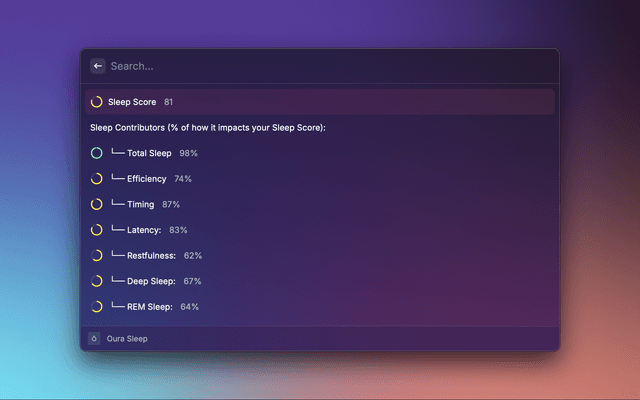Click the Latency progress ring icon
640x400 pixels.
coord(97,230)
